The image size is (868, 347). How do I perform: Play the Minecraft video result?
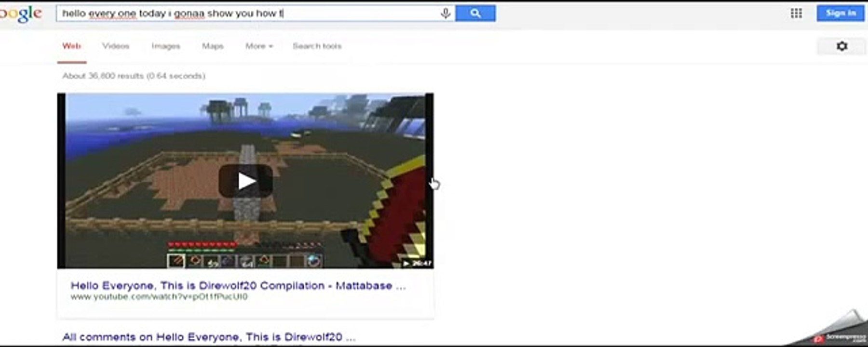245,181
